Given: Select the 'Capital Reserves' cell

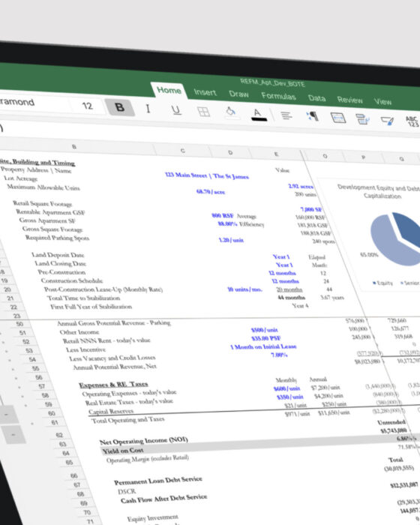Looking at the screenshot, I should [x=111, y=412].
